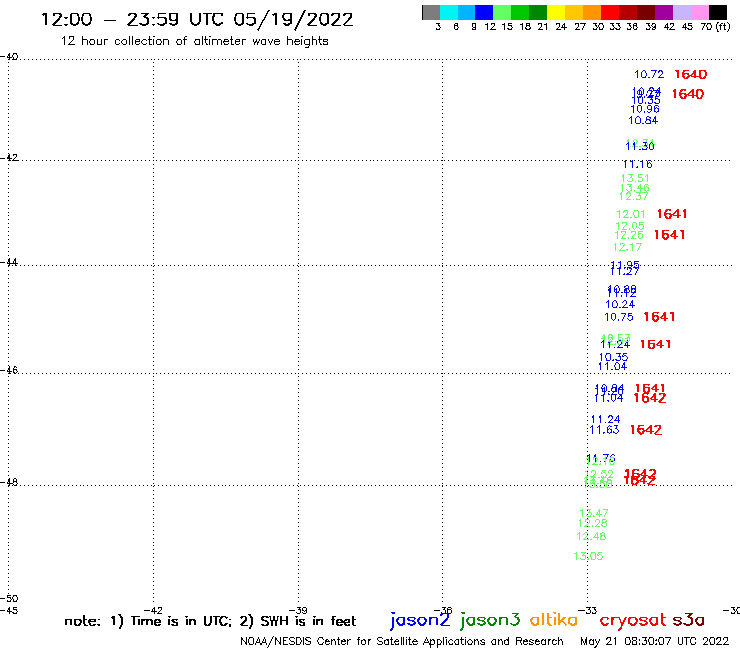Select the green 13.47 wave height
This screenshot has width=740, height=650.
pos(594,513)
